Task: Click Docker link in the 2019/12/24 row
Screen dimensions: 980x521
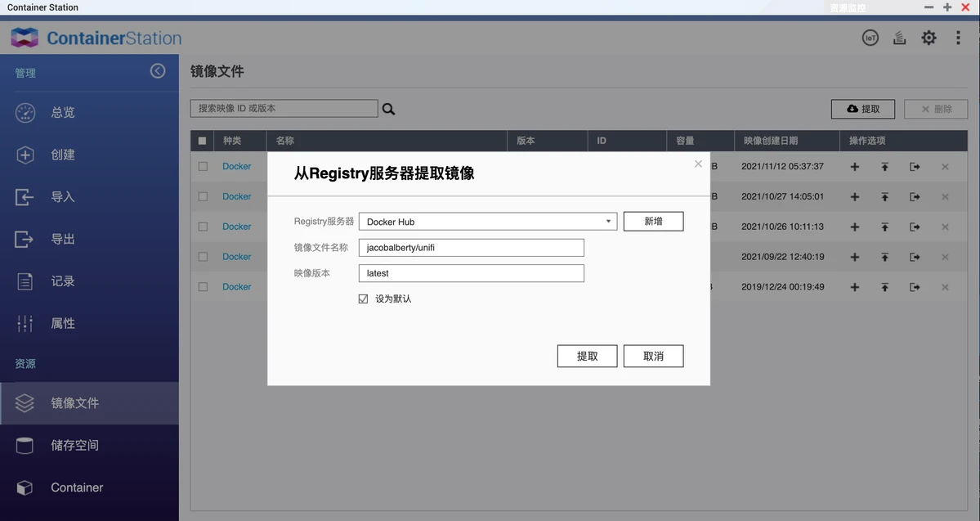Action: point(237,286)
